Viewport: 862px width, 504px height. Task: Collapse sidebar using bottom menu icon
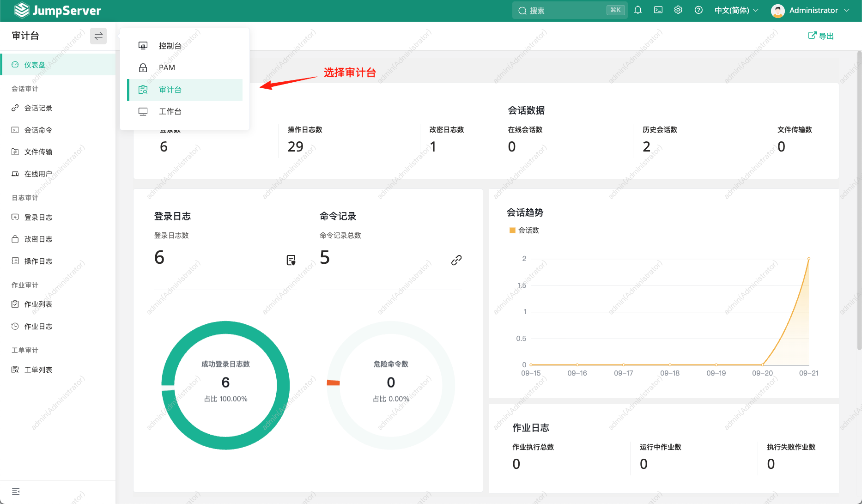click(x=16, y=492)
